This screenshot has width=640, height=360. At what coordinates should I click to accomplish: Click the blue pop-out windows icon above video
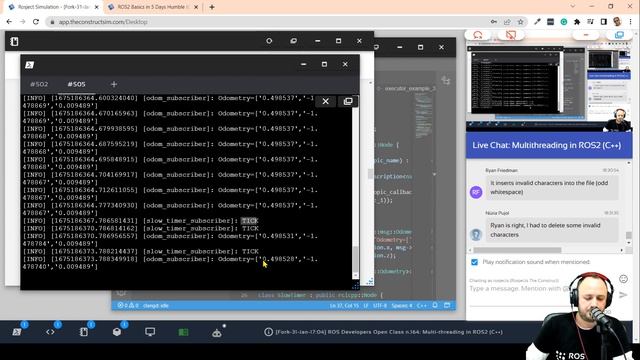pos(619,35)
